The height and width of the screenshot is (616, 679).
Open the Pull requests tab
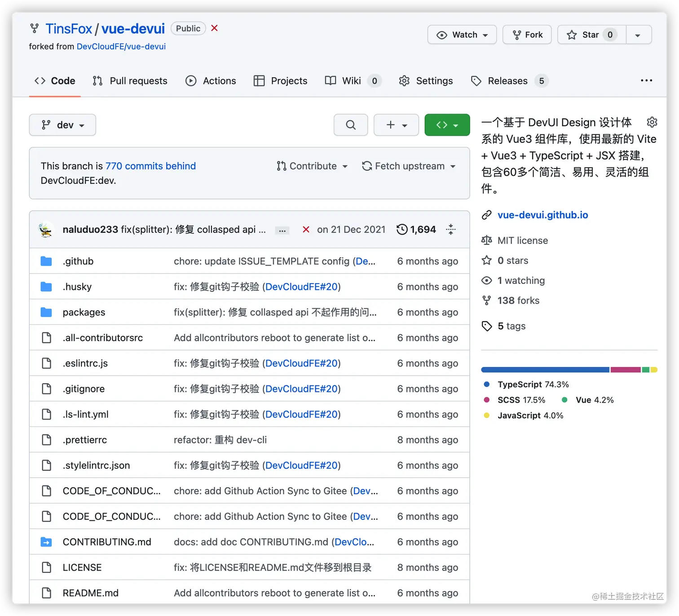point(130,81)
